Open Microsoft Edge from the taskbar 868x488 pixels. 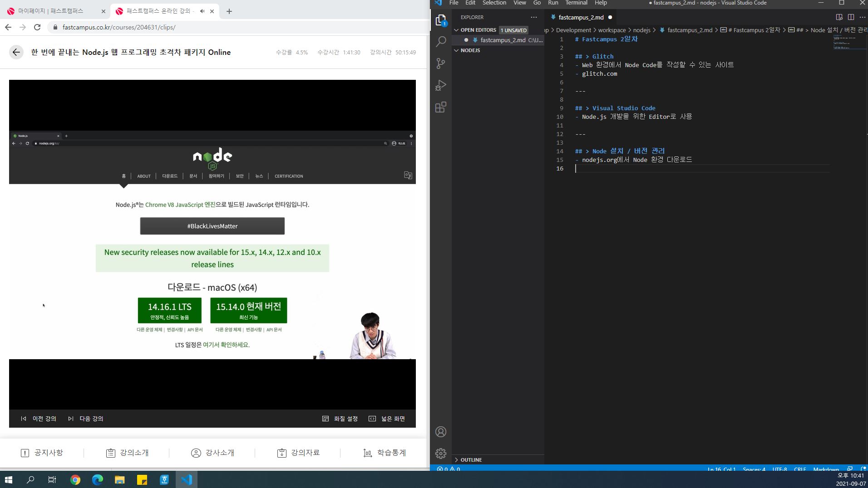click(98, 479)
